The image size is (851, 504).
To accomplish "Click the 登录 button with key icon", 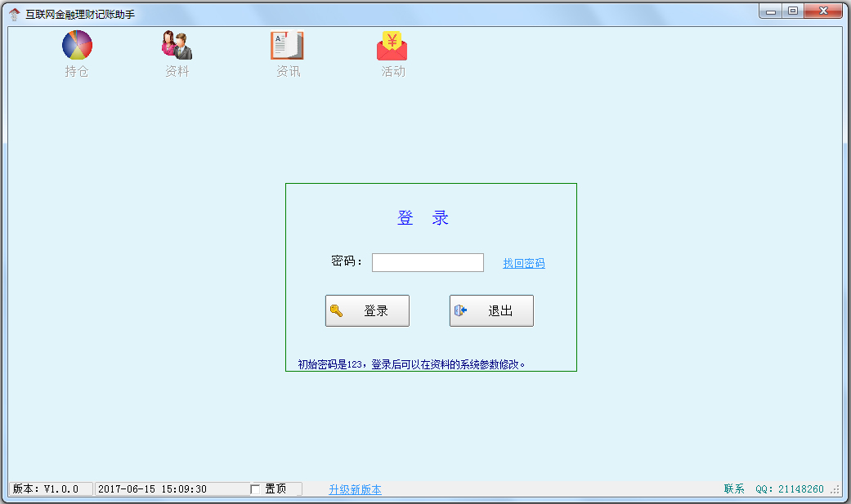I will click(367, 311).
